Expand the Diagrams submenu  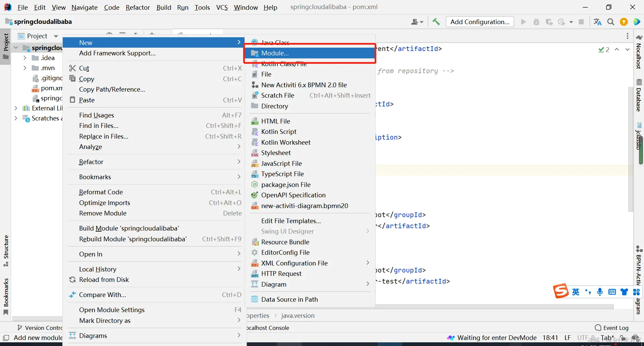pyautogui.click(x=154, y=336)
